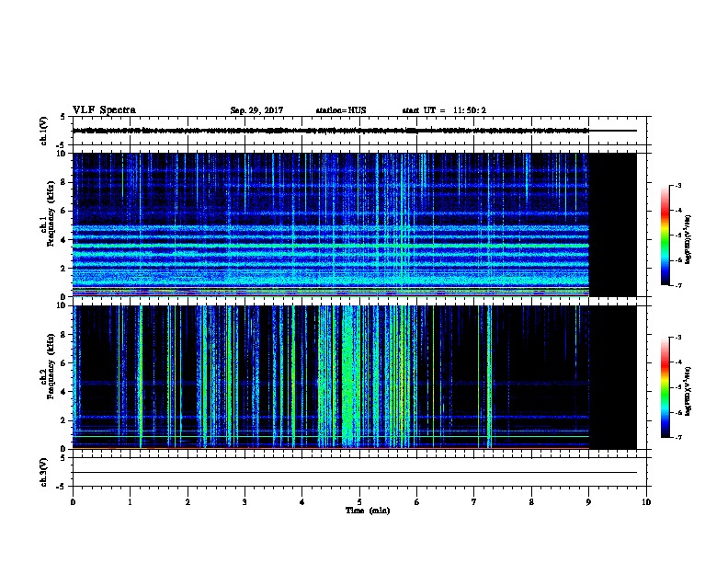Click the "2" kHz tick on ch.2 frequency axis
The width and height of the screenshot is (728, 563).
pyautogui.click(x=65, y=420)
